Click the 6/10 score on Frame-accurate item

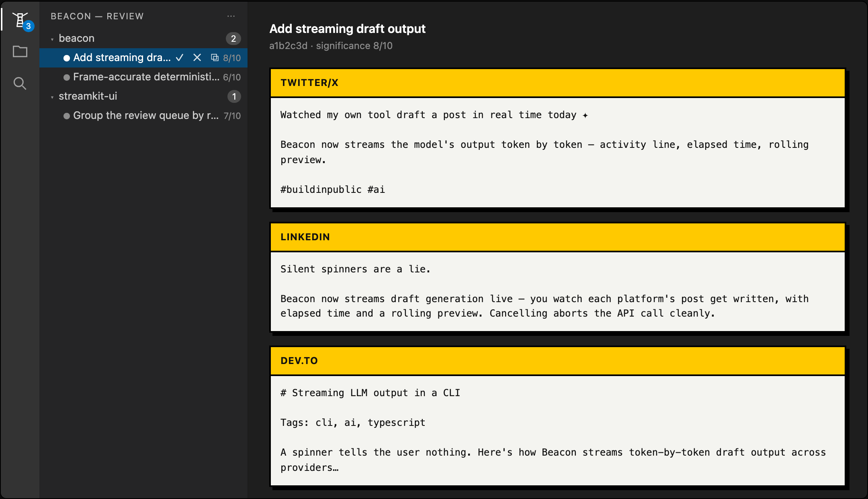[232, 77]
